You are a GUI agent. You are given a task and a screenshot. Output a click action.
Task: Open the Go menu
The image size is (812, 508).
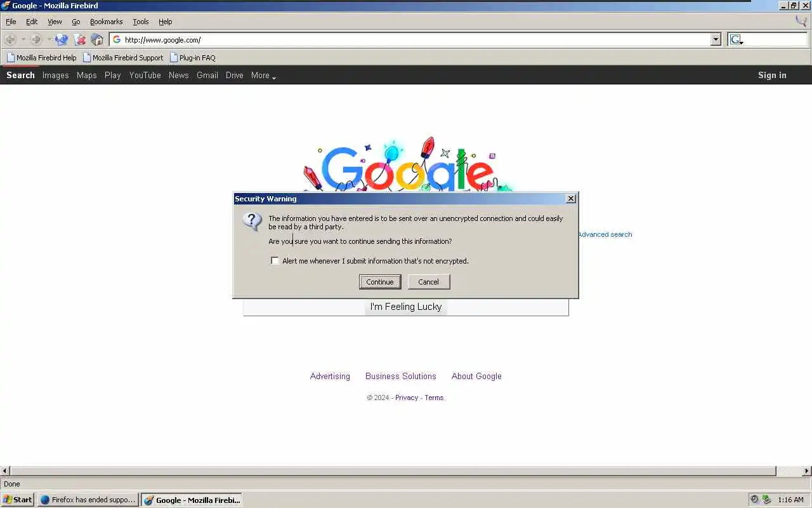tap(76, 22)
